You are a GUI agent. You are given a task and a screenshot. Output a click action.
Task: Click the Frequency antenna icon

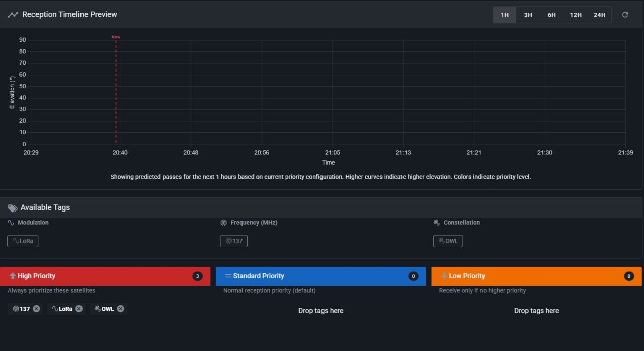pos(224,222)
